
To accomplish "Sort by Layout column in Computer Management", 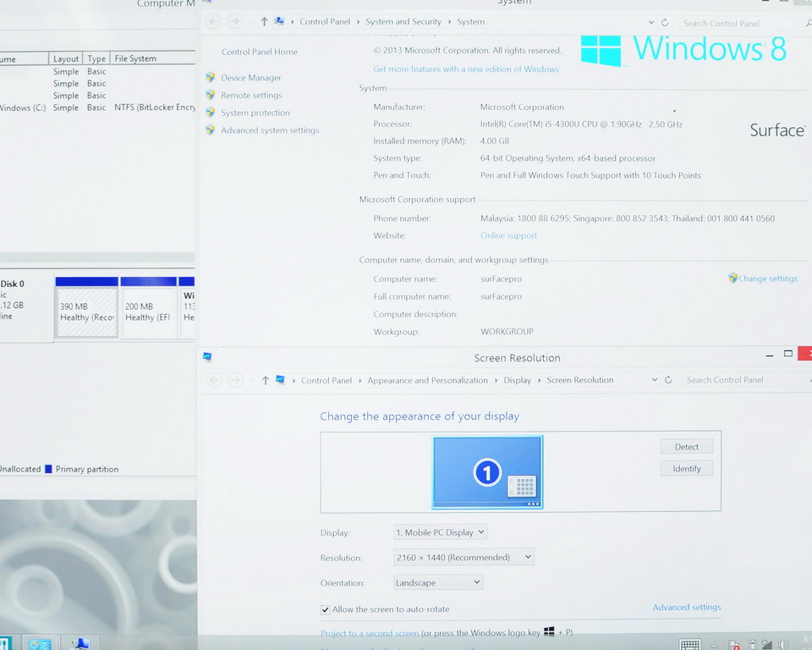I will (x=66, y=59).
